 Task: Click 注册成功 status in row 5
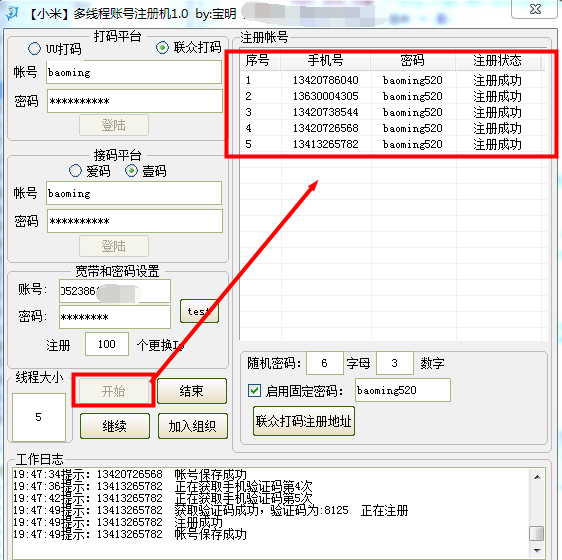coord(497,144)
